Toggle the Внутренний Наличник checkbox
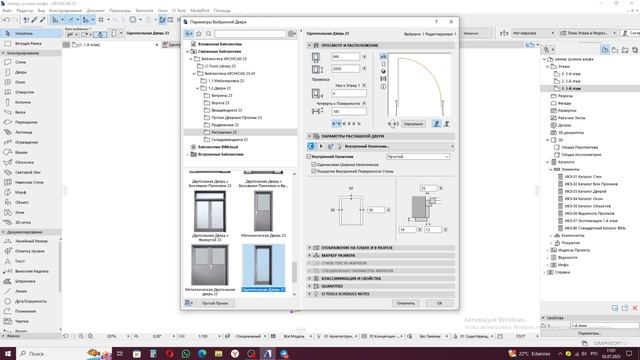The image size is (640, 360). [x=309, y=156]
